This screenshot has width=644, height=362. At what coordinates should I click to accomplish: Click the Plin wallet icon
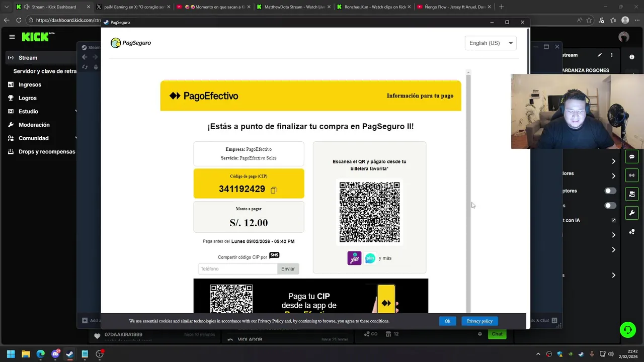(x=370, y=258)
